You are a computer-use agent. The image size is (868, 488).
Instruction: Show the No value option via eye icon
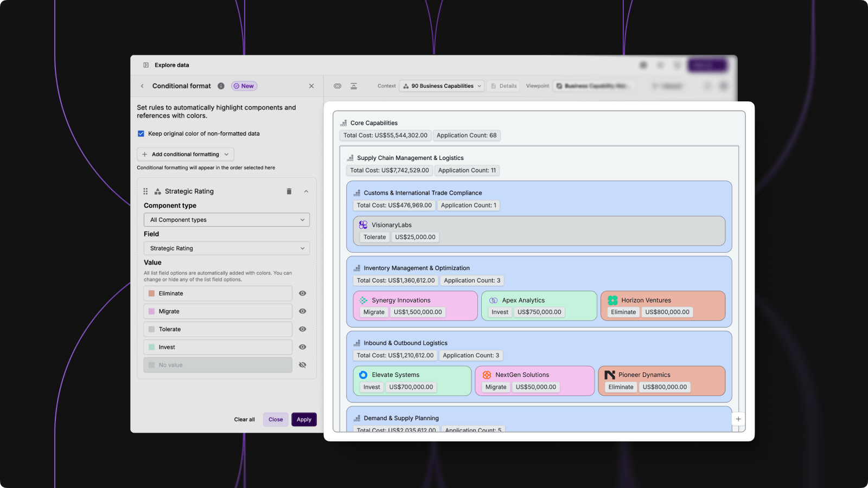coord(303,365)
